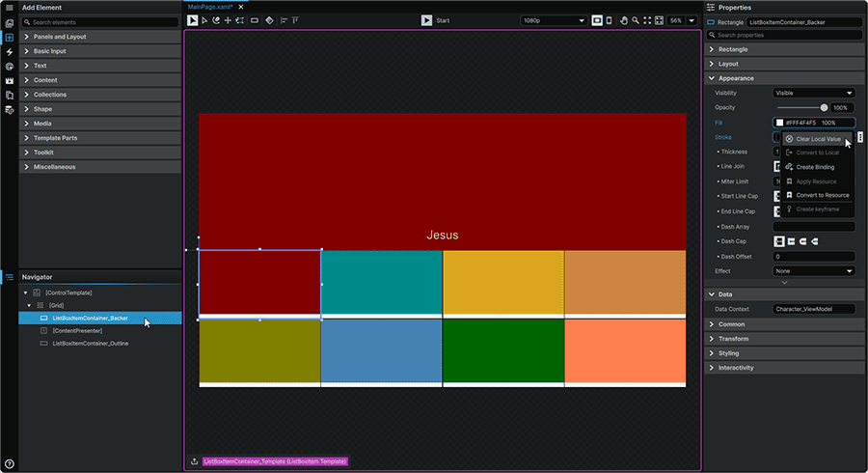
Task: Start the preview with the play button
Action: [x=426, y=20]
